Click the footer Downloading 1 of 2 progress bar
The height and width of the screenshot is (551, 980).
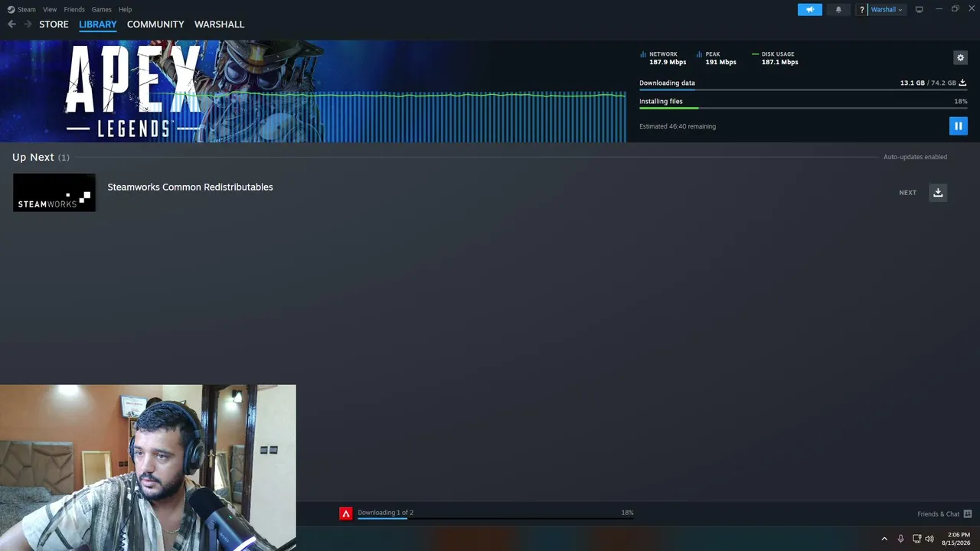(x=495, y=519)
